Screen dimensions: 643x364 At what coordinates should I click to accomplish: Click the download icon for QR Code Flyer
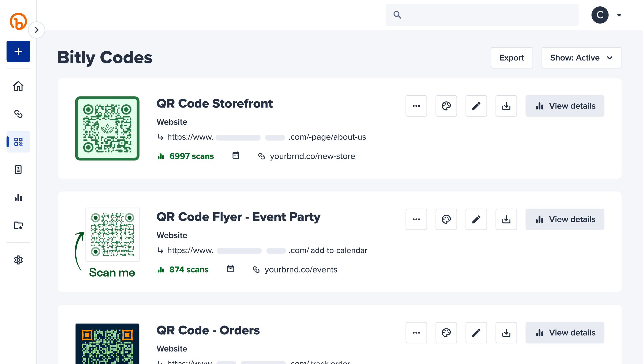506,219
